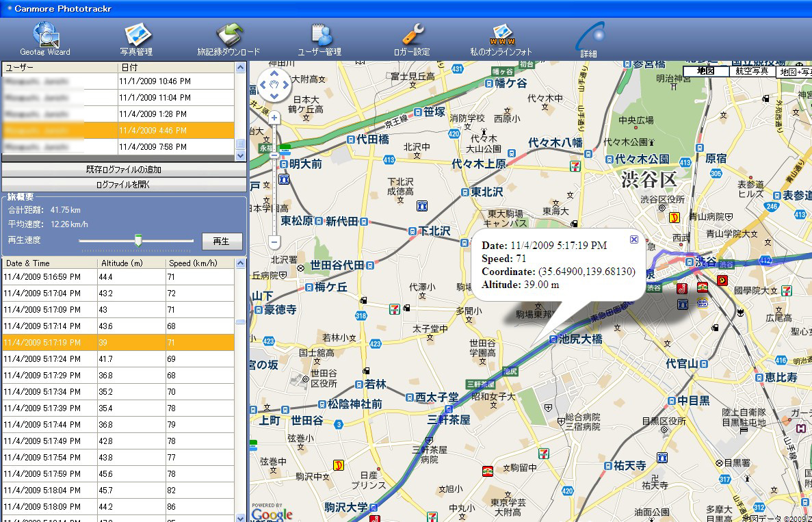Open ユーザー管理 user management
The width and height of the screenshot is (812, 522).
point(319,40)
